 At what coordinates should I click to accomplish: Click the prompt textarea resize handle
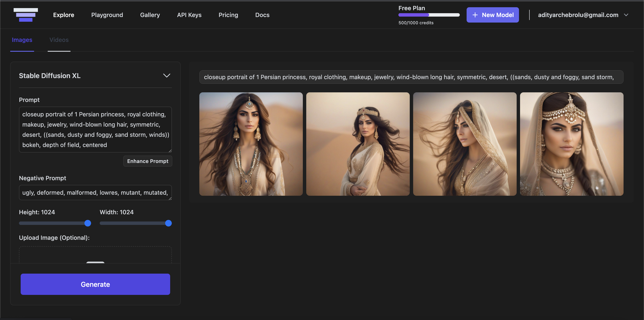pos(170,151)
